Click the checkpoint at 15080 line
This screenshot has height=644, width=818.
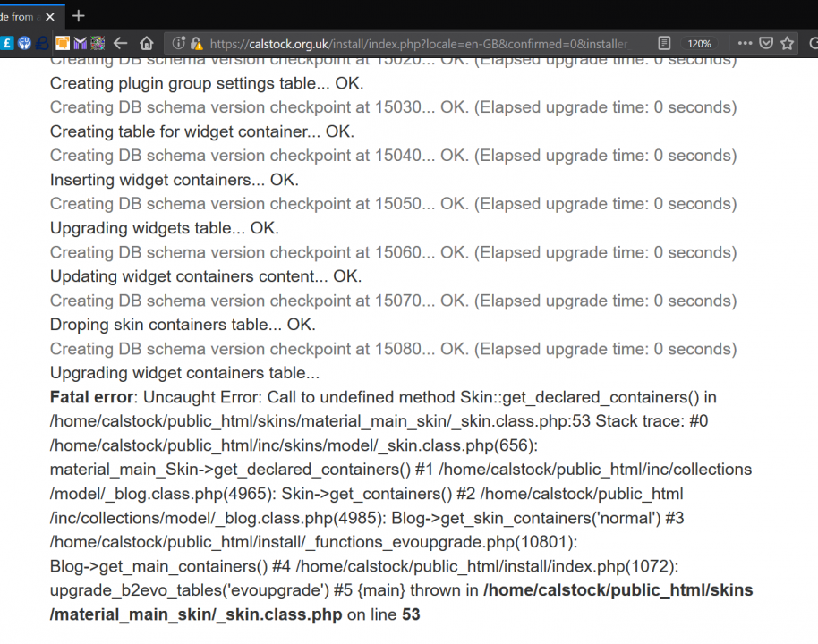(394, 349)
